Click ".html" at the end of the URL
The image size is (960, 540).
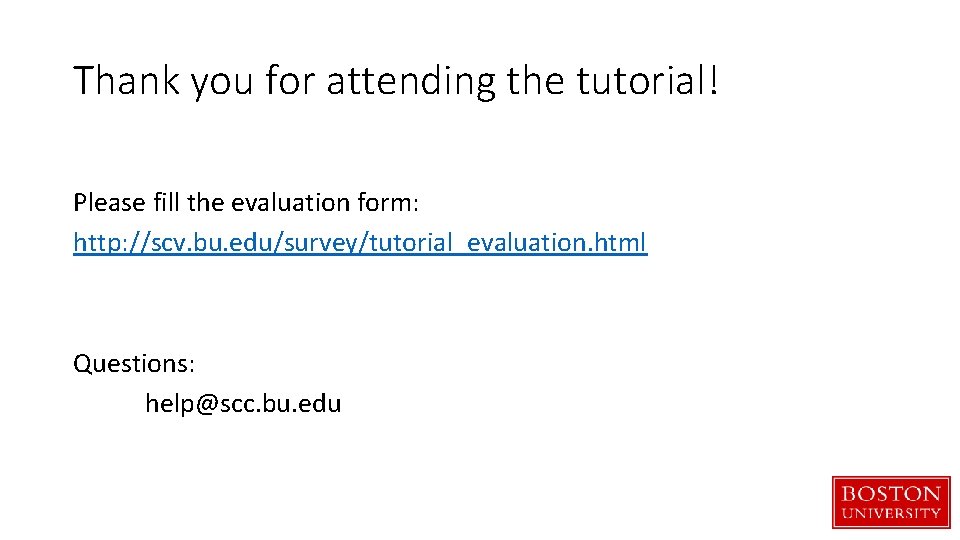click(621, 242)
